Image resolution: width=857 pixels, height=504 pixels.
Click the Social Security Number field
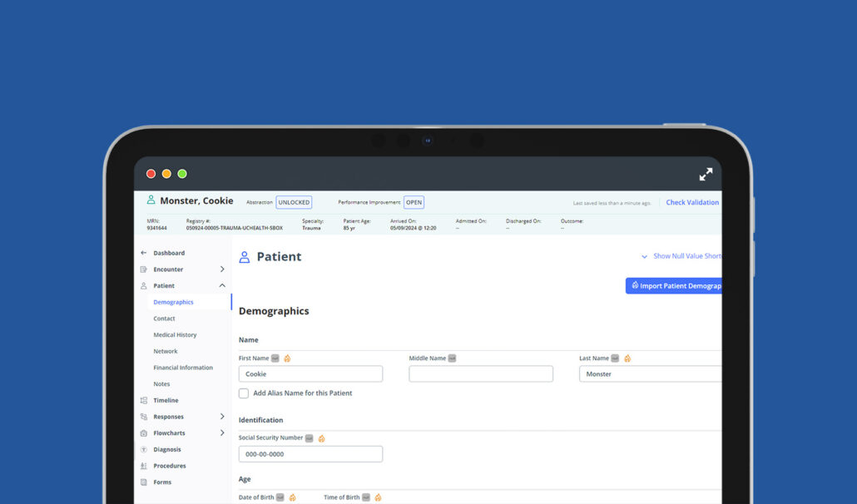pos(310,454)
